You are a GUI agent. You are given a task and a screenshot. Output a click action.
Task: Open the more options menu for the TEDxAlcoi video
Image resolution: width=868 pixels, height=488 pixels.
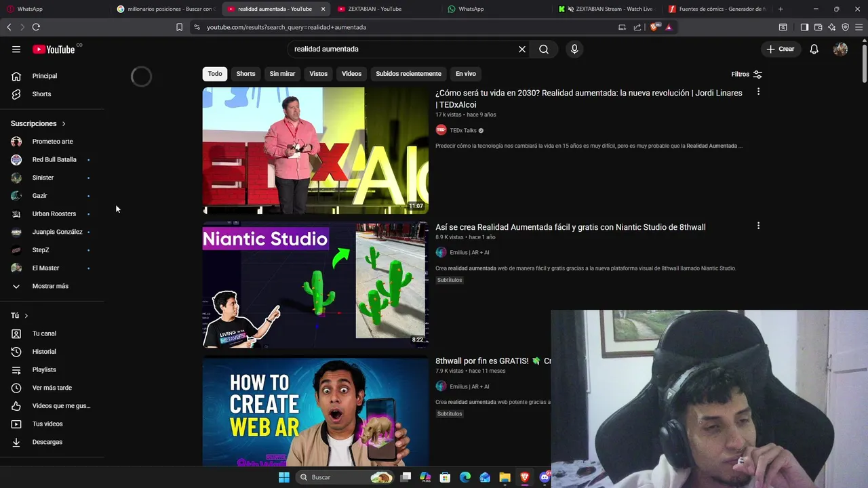[x=758, y=91]
